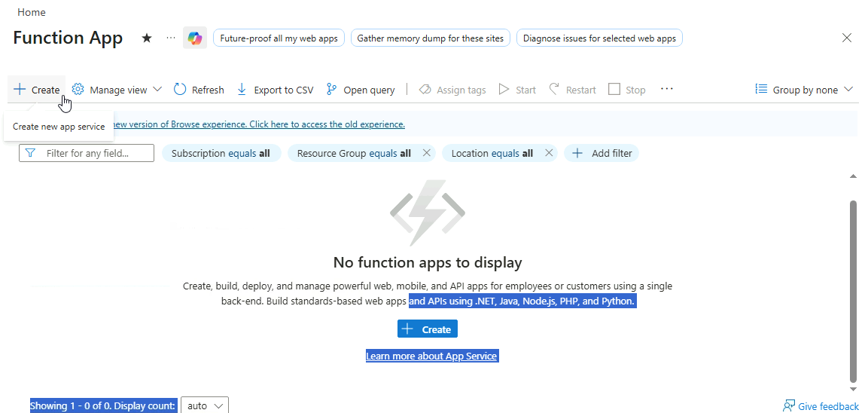This screenshot has width=868, height=413.
Task: Open the Display count auto dropdown
Action: click(205, 405)
